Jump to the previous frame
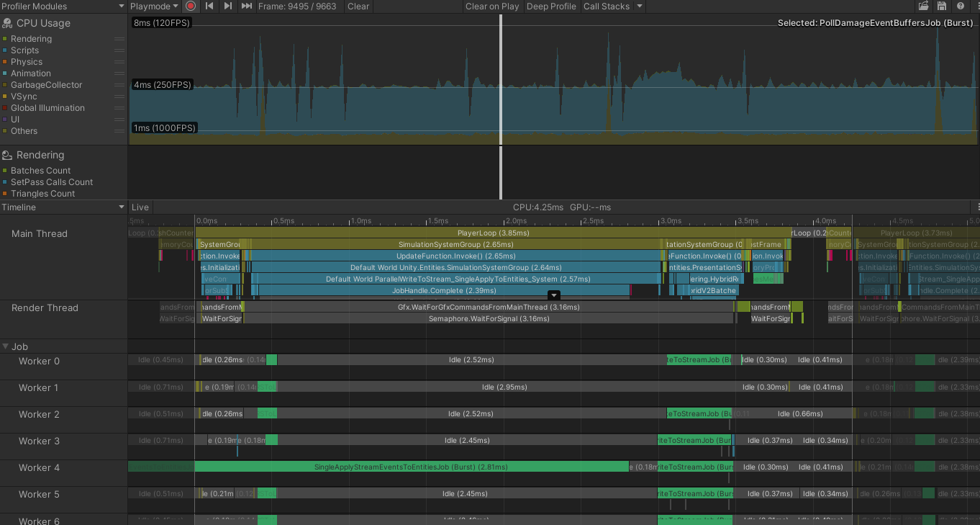 point(209,6)
